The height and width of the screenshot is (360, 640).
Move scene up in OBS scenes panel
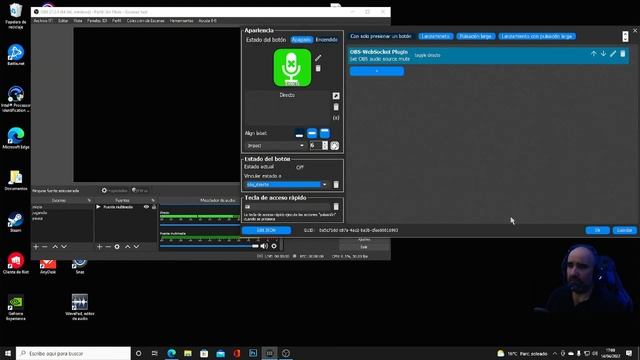point(55,247)
